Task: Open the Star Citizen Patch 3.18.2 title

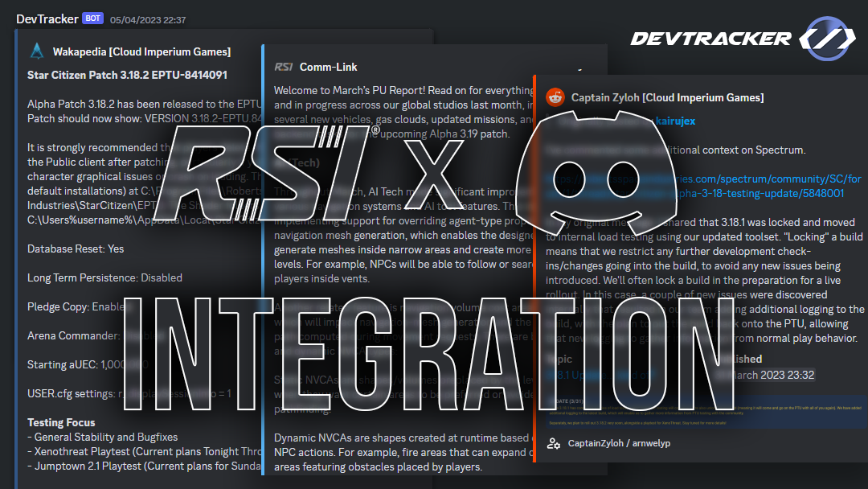Action: (127, 75)
